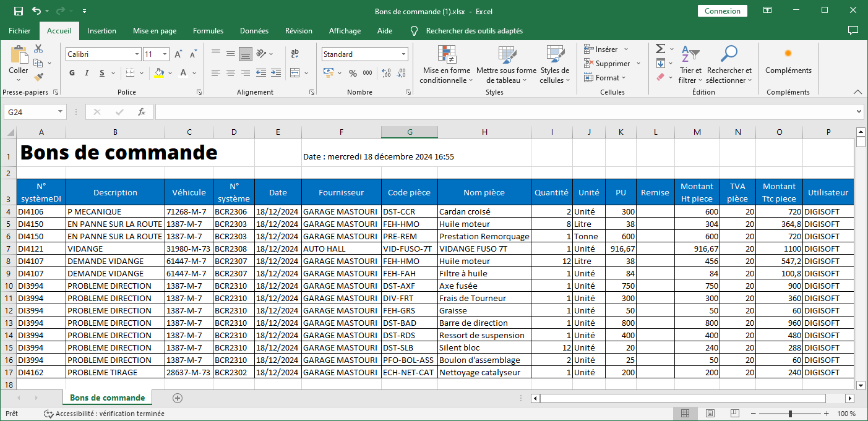Screen dimensions: 868x421
Task: Switch to the Données tab
Action: pos(254,31)
